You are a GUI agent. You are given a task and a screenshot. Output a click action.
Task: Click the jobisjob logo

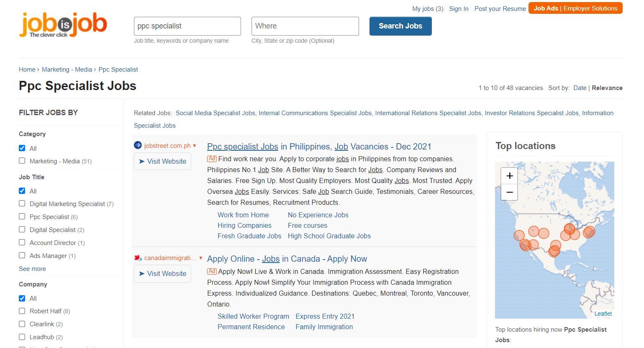(x=63, y=25)
